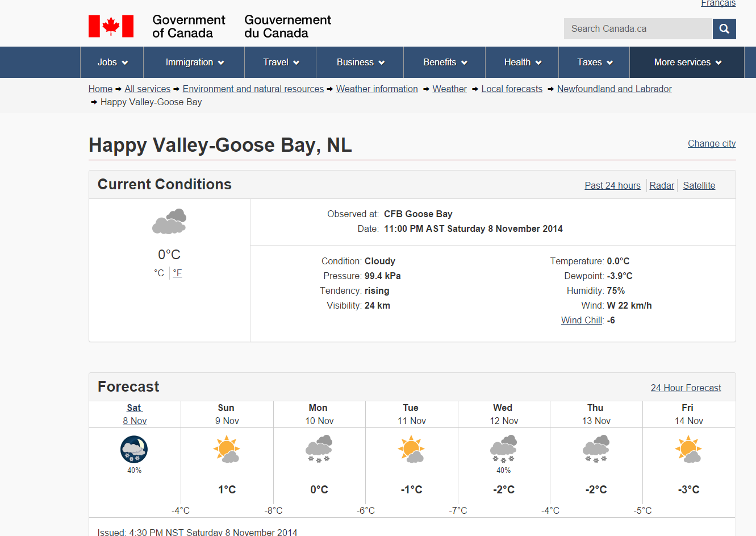The height and width of the screenshot is (536, 756).
Task: Click Sunday's sunny with cloud icon
Action: (227, 450)
